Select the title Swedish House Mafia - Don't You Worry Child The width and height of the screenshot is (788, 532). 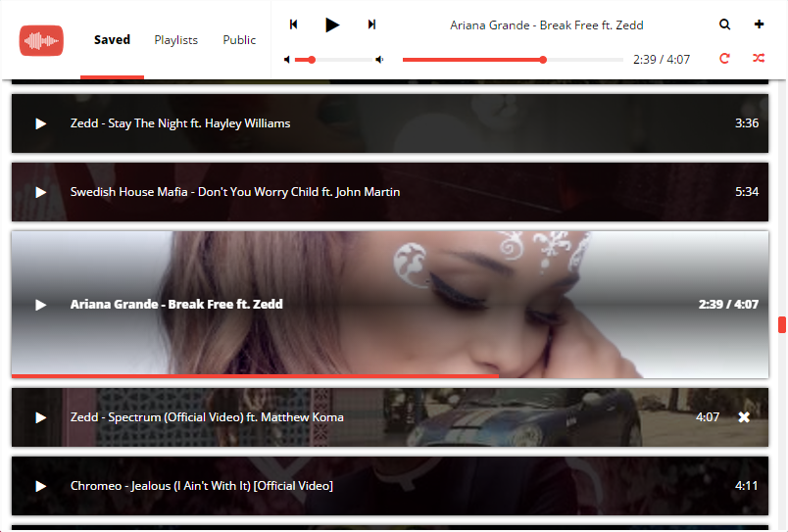235,192
